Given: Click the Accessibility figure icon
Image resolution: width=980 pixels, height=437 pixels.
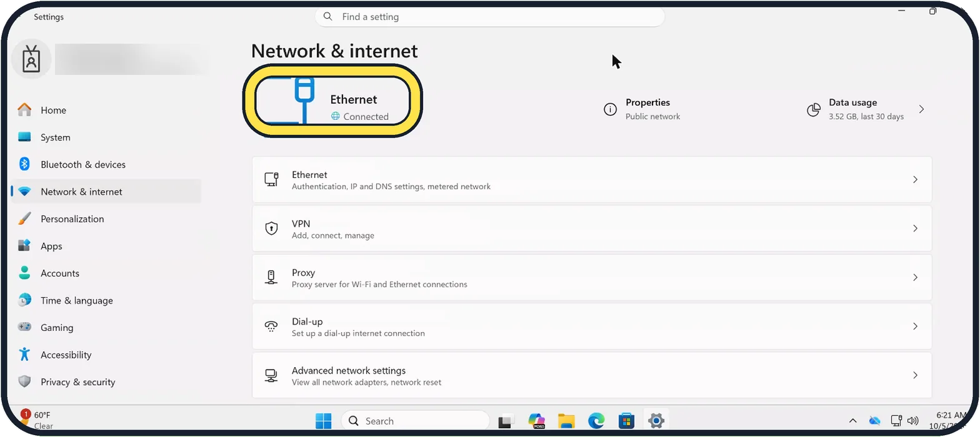Looking at the screenshot, I should 24,355.
